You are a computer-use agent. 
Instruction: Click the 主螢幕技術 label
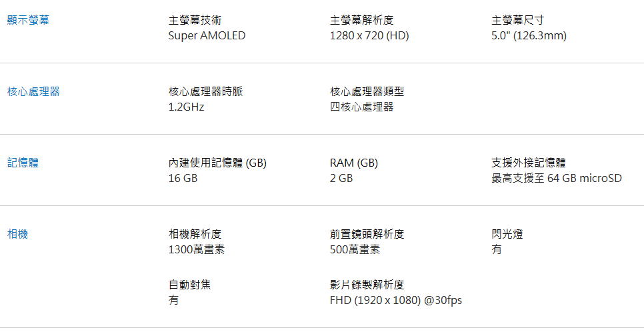click(x=195, y=20)
